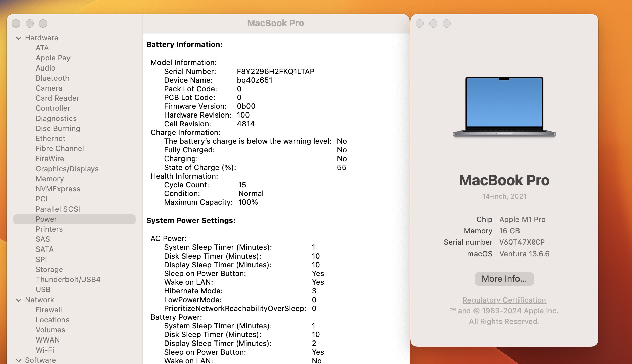Open the Memory sidebar entry

coord(50,179)
